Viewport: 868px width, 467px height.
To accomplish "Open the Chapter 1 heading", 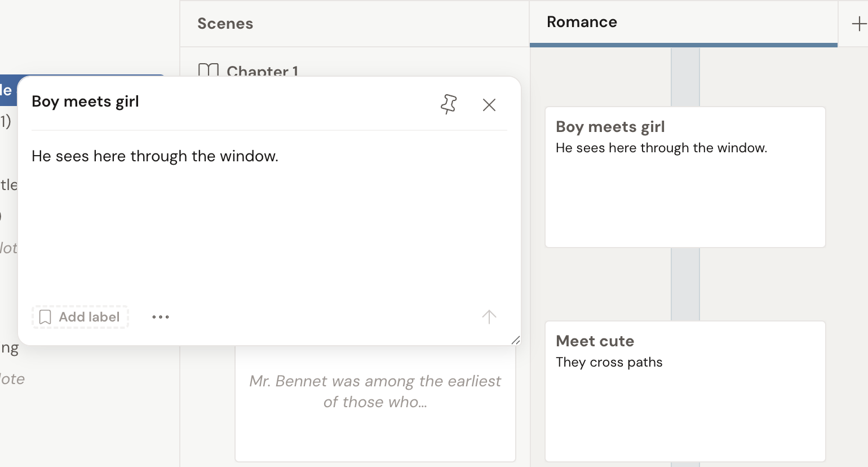I will [262, 72].
